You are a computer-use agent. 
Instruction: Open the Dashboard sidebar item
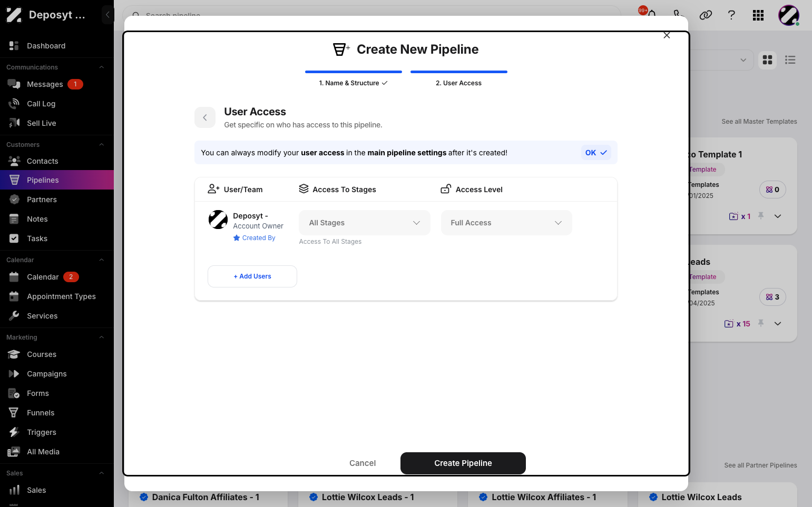57,46
